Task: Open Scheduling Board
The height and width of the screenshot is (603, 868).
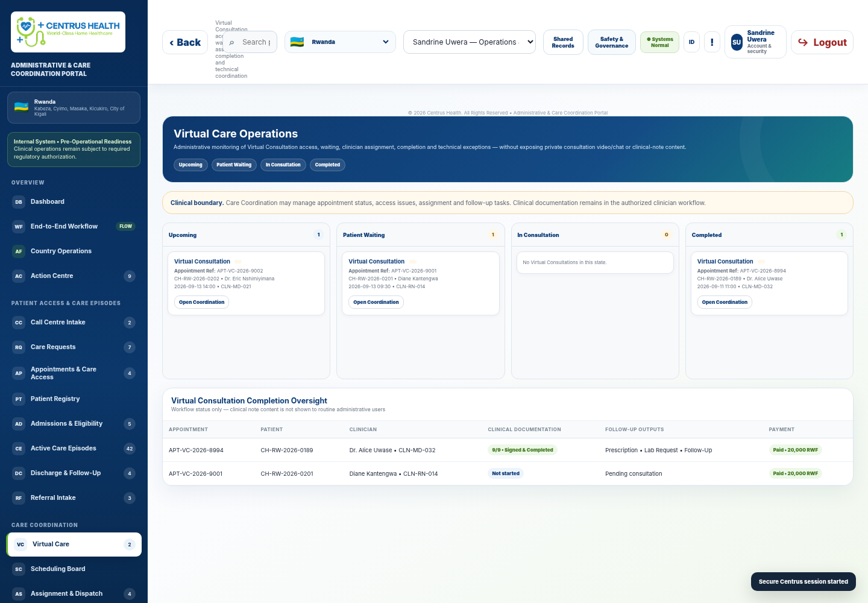Action: [x=74, y=569]
